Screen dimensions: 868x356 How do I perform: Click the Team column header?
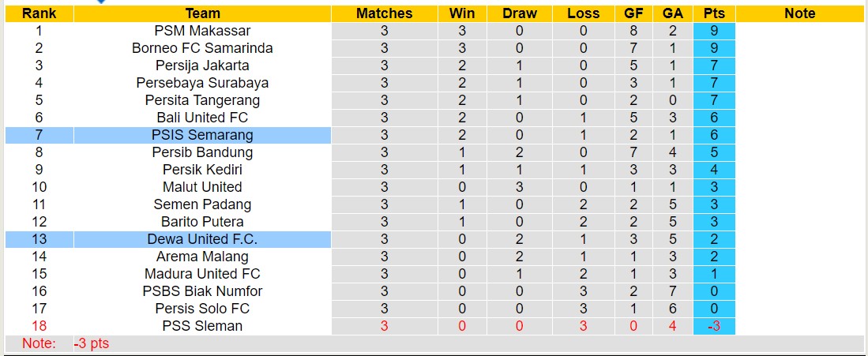[x=202, y=13]
